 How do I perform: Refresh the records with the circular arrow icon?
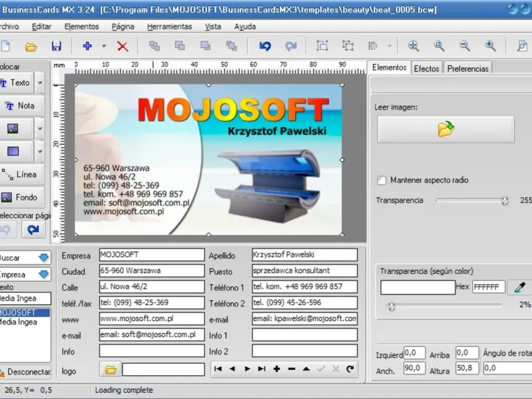click(x=350, y=369)
